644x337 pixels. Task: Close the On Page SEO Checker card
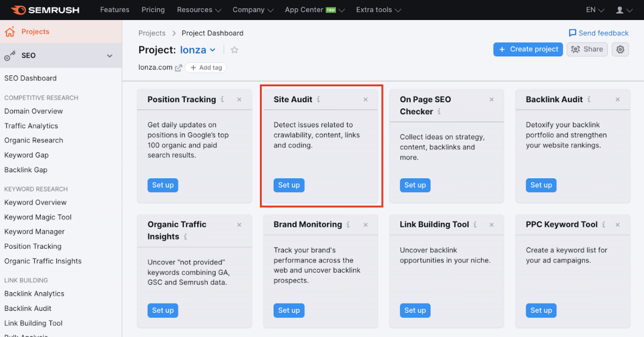pyautogui.click(x=492, y=100)
